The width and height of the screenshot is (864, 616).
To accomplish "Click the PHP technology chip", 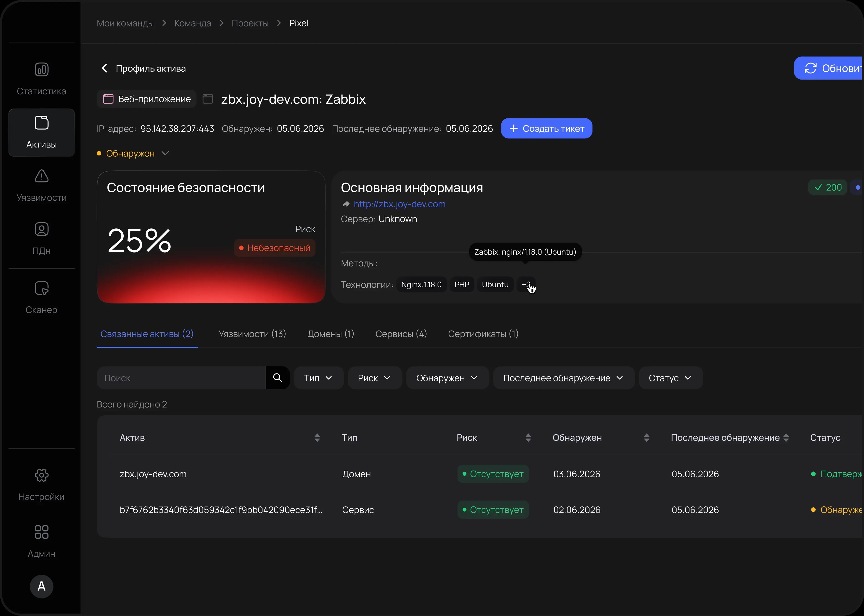I will tap(462, 285).
